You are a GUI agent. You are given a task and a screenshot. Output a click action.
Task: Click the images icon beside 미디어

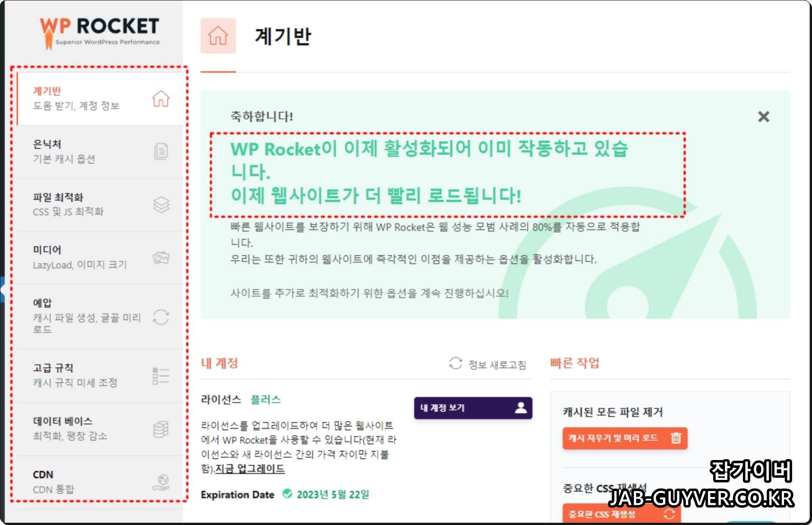(x=161, y=258)
